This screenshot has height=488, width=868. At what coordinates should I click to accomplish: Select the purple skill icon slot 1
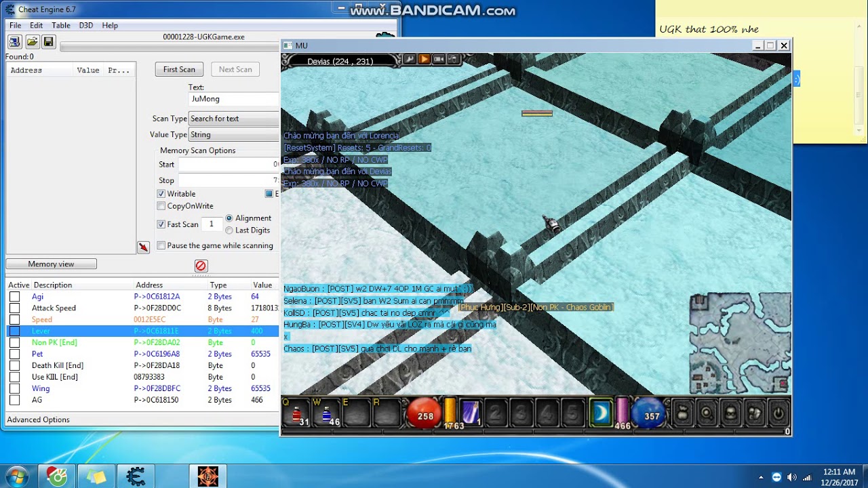[471, 413]
